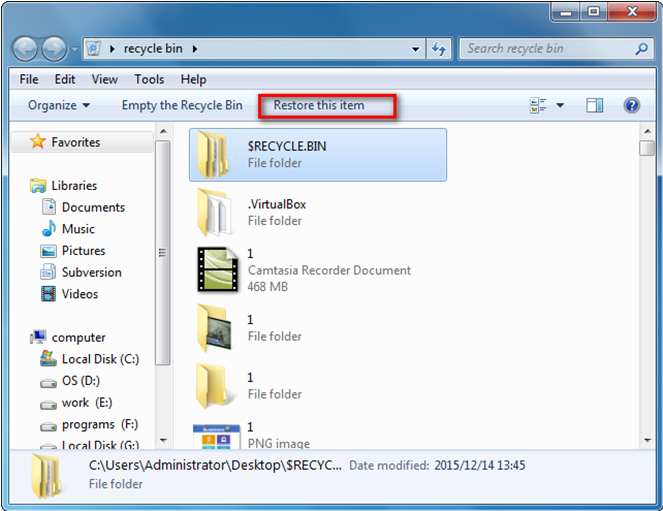The height and width of the screenshot is (511, 663).
Task: Click the work (E:) drive icon
Action: pyautogui.click(x=48, y=405)
